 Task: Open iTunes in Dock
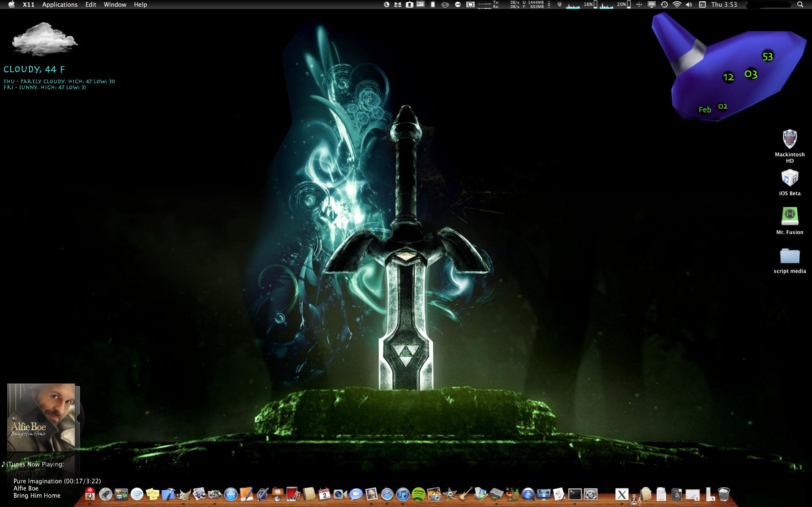(403, 494)
